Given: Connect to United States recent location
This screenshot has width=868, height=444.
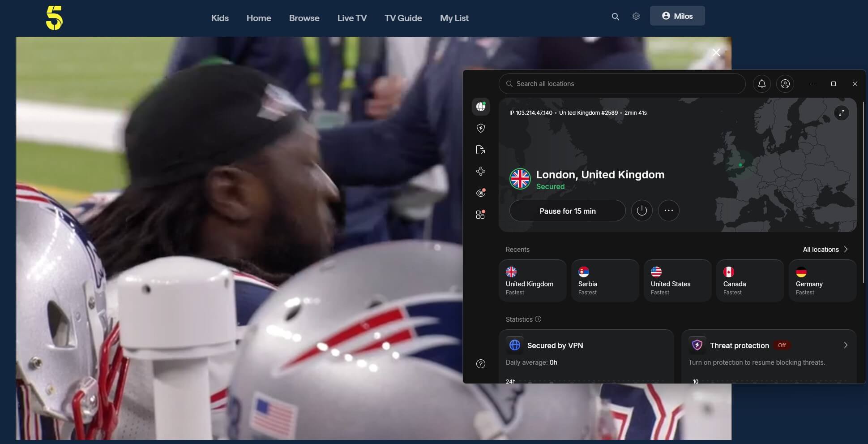Looking at the screenshot, I should click(678, 281).
